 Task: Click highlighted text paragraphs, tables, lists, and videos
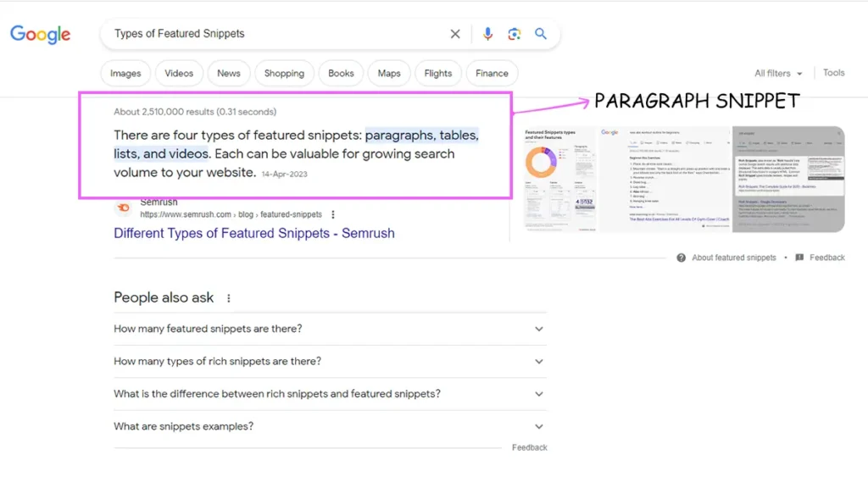[296, 144]
